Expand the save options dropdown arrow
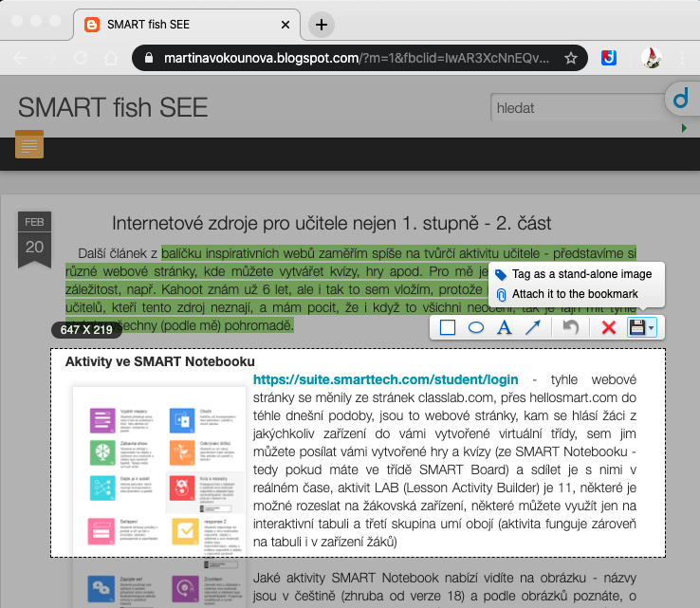Screen dimensions: 700x608 tap(652, 328)
